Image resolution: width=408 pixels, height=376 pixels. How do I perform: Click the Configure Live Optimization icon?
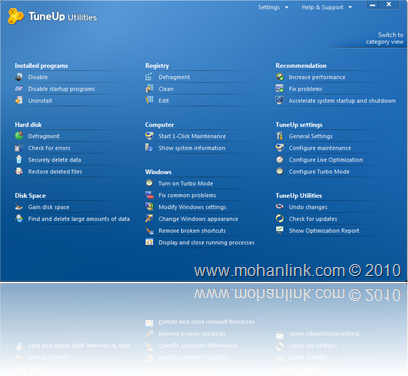(279, 159)
